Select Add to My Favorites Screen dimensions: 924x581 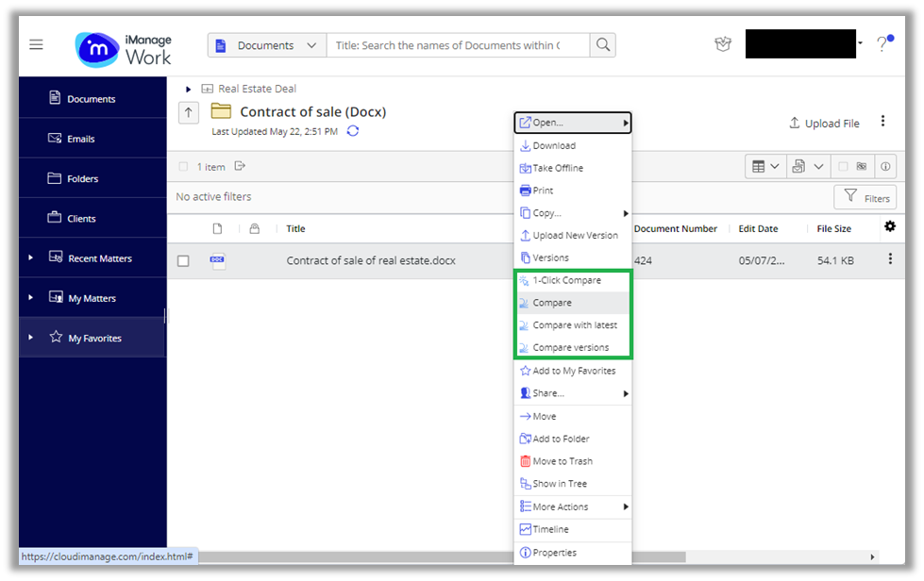pos(573,371)
